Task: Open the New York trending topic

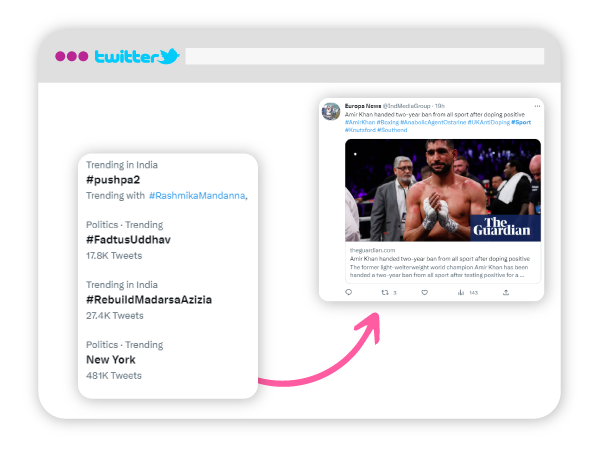Action: coord(111,360)
